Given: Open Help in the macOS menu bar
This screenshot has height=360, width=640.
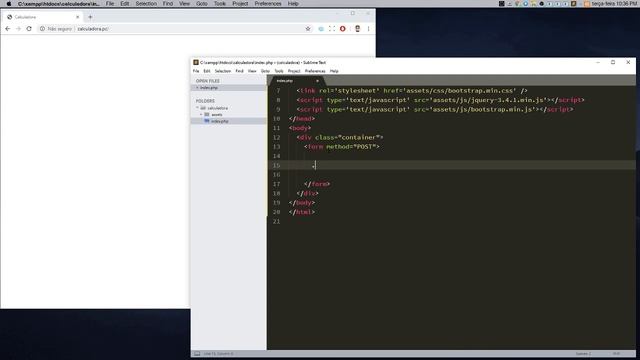Looking at the screenshot, I should point(293,4).
